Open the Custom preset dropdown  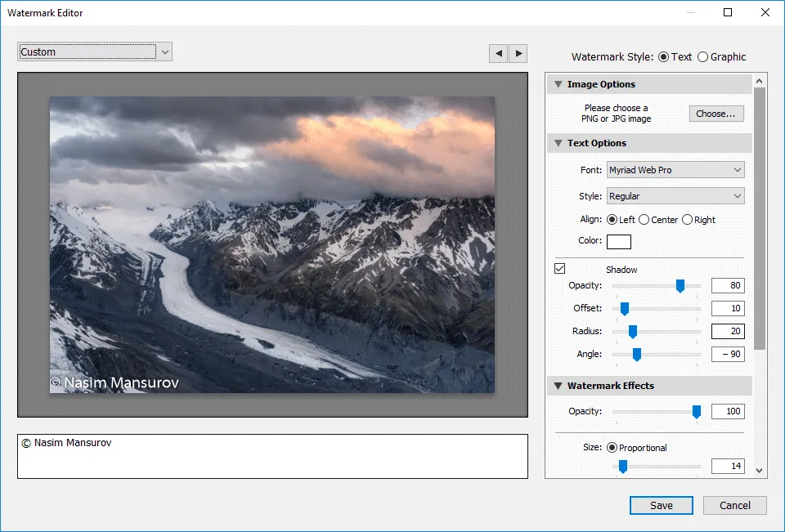(95, 52)
